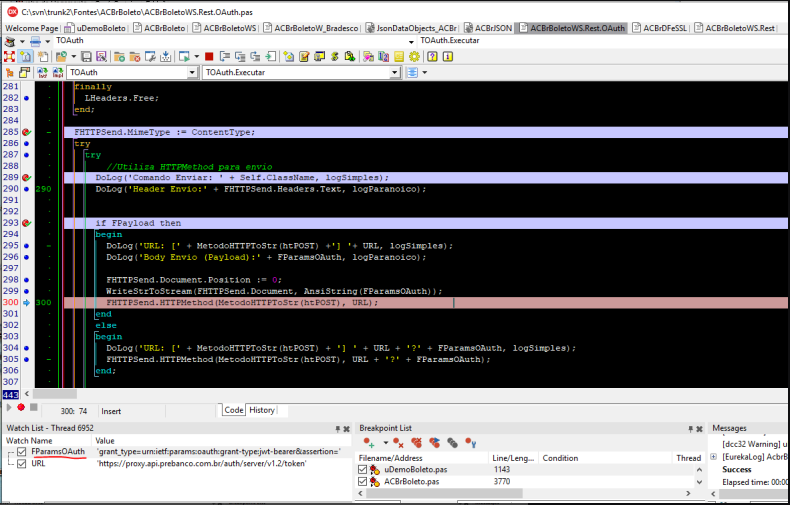Click the Remove File from Project folder icon
Screen dimensions: 790x505
(135, 56)
